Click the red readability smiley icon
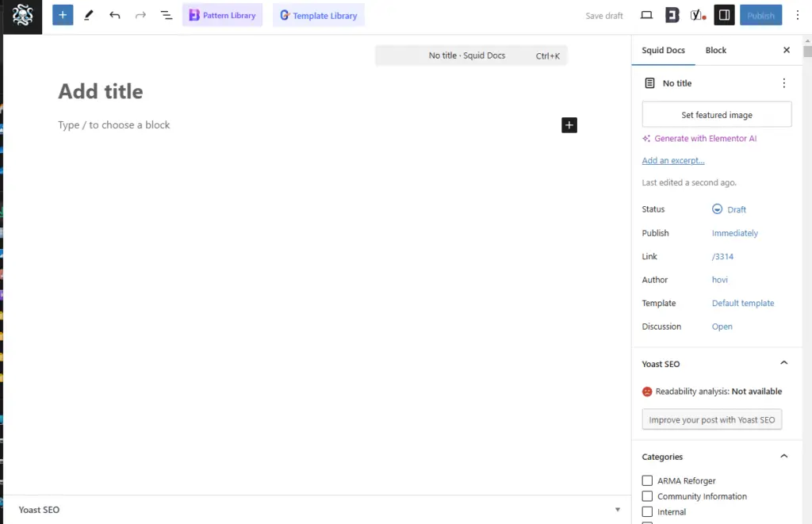The image size is (812, 524). point(647,392)
